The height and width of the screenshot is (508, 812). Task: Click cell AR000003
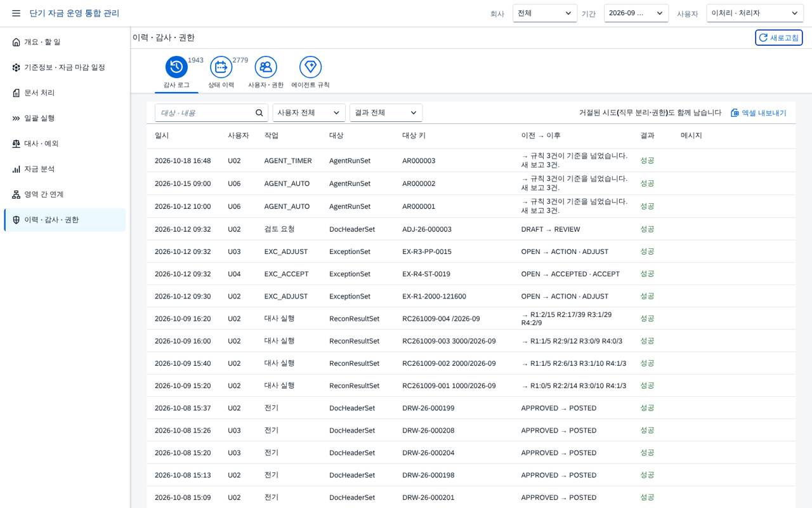click(x=419, y=161)
